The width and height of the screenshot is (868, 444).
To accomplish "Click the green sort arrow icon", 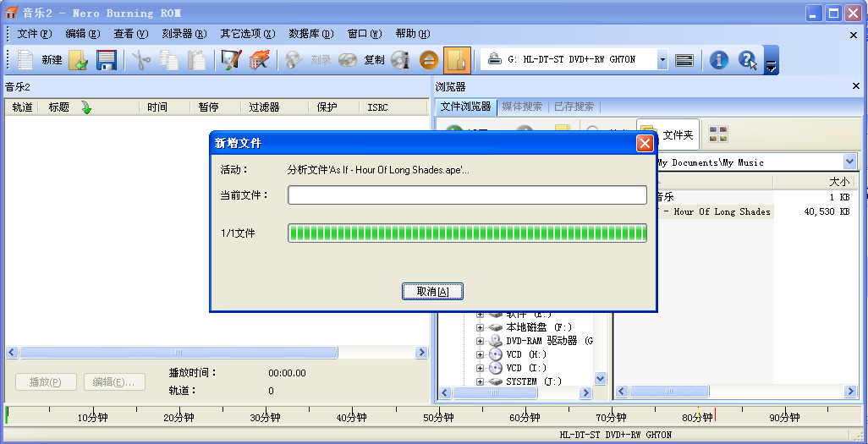I will (86, 107).
